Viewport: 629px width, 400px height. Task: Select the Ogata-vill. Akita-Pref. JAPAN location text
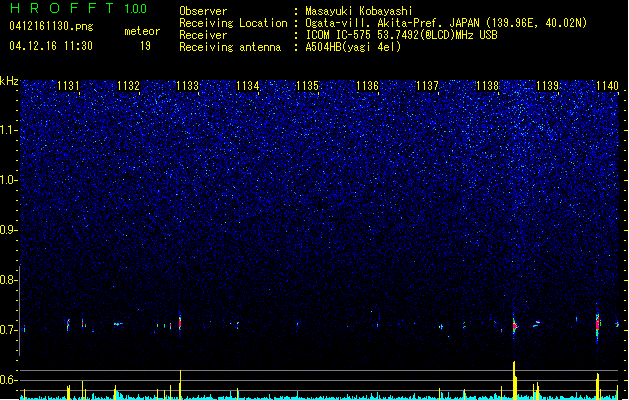tap(446, 23)
